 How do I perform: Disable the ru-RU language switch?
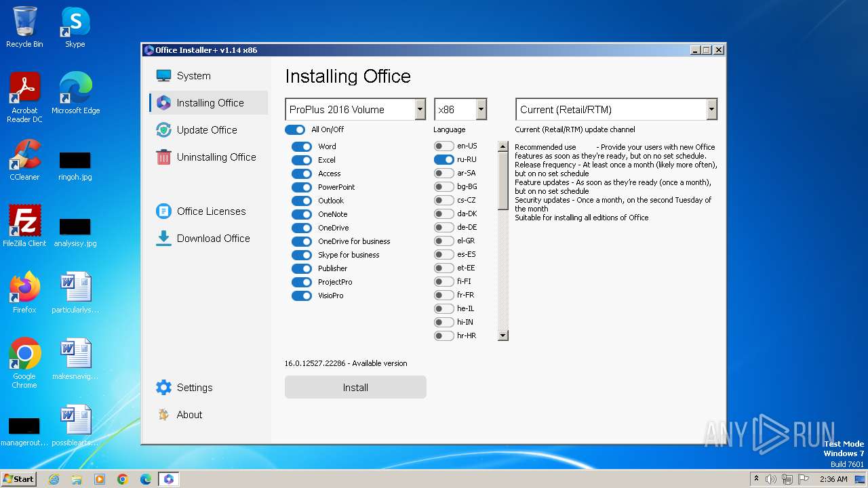(444, 159)
